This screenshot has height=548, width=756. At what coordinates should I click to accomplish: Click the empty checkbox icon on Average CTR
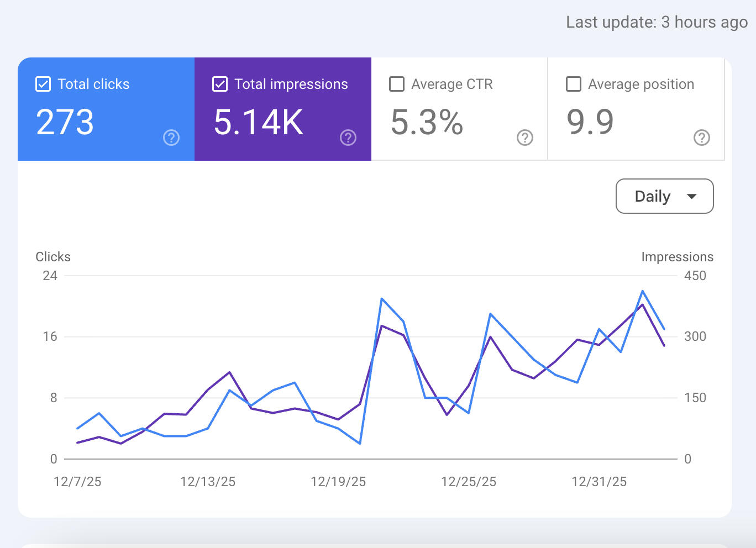pos(396,84)
